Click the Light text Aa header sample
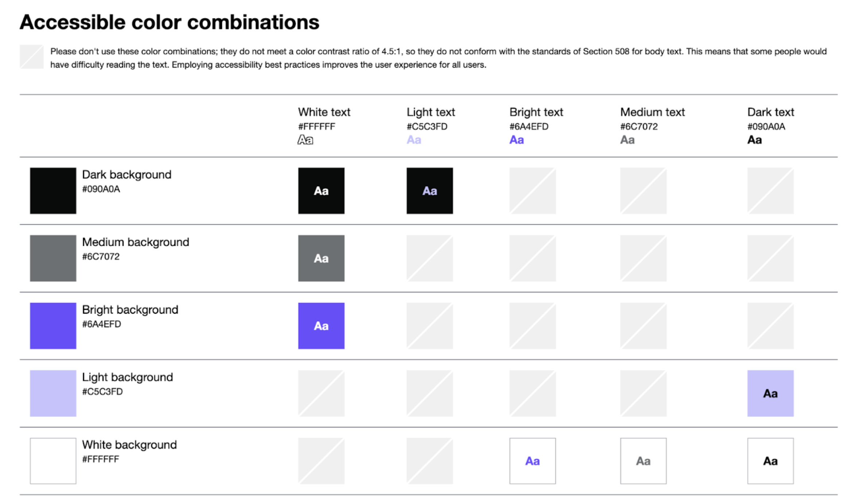The height and width of the screenshot is (504, 865). [414, 140]
